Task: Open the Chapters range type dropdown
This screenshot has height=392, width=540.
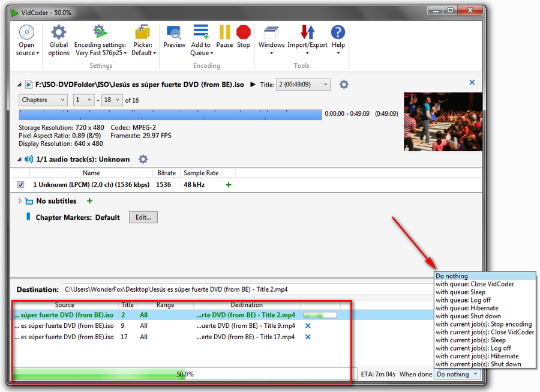Action: (x=43, y=100)
